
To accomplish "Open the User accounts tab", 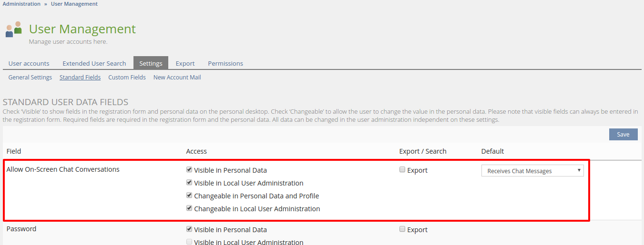I will point(29,63).
